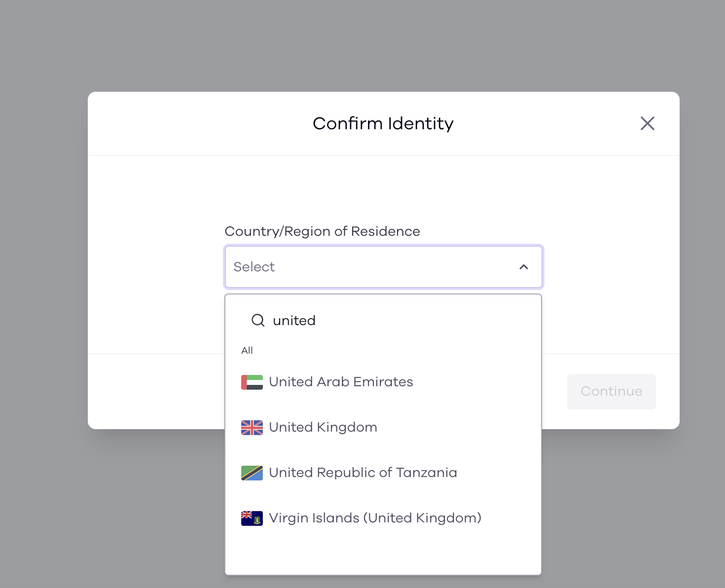
Task: Click the magnifying glass search icon
Action: 257,320
